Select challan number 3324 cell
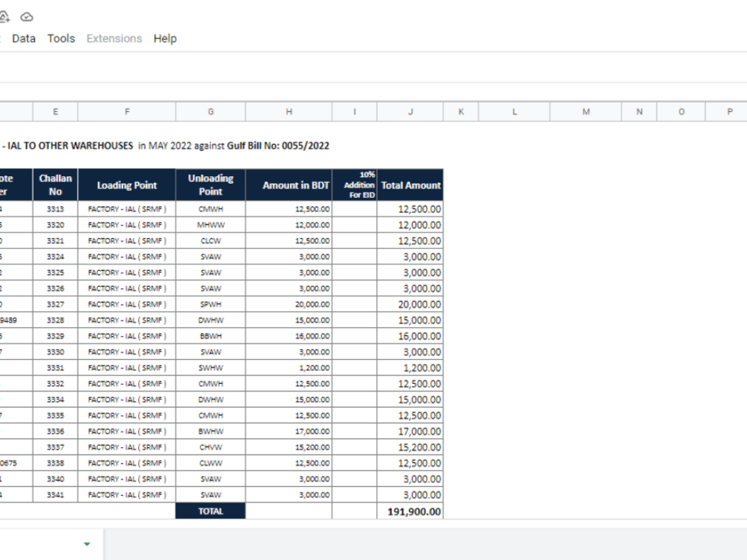The height and width of the screenshot is (560, 747). click(55, 257)
